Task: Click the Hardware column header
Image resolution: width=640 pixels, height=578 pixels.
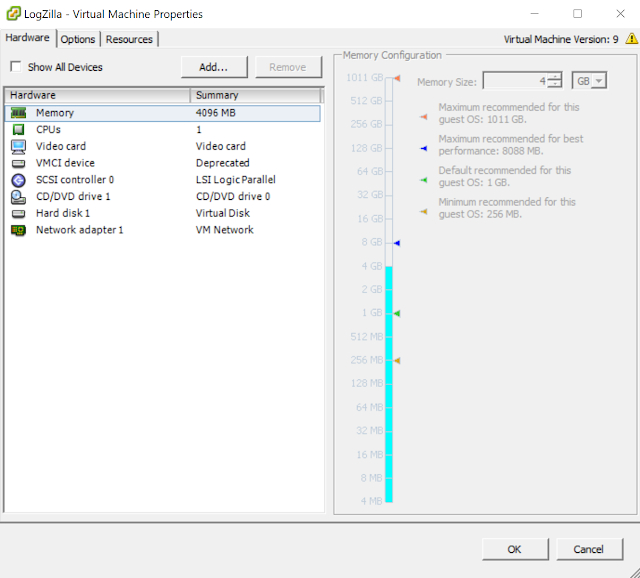Action: pyautogui.click(x=98, y=96)
